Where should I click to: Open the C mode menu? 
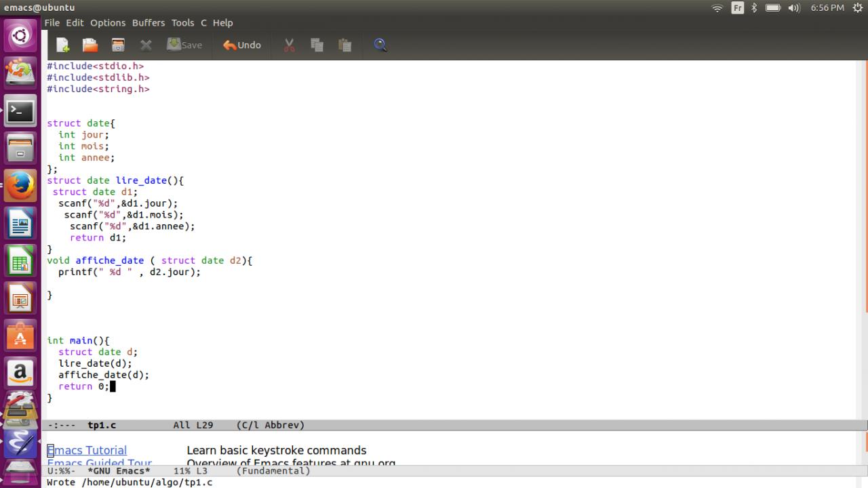pyautogui.click(x=203, y=22)
